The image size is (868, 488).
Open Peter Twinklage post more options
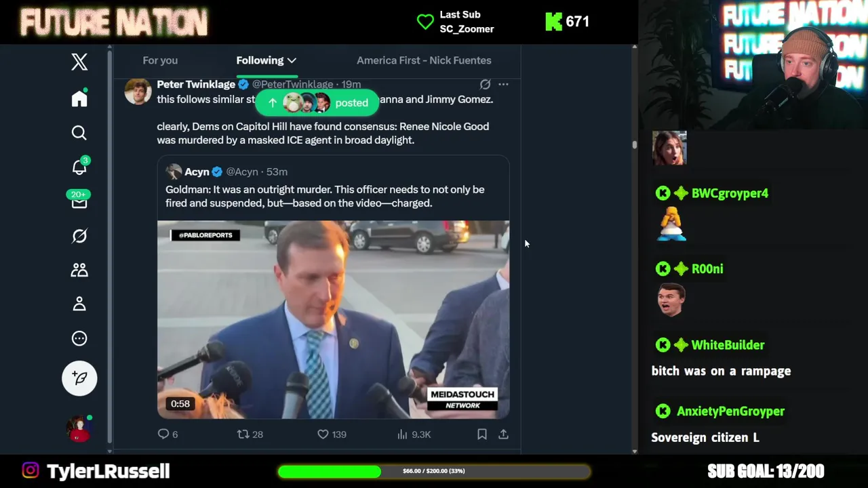click(x=503, y=84)
